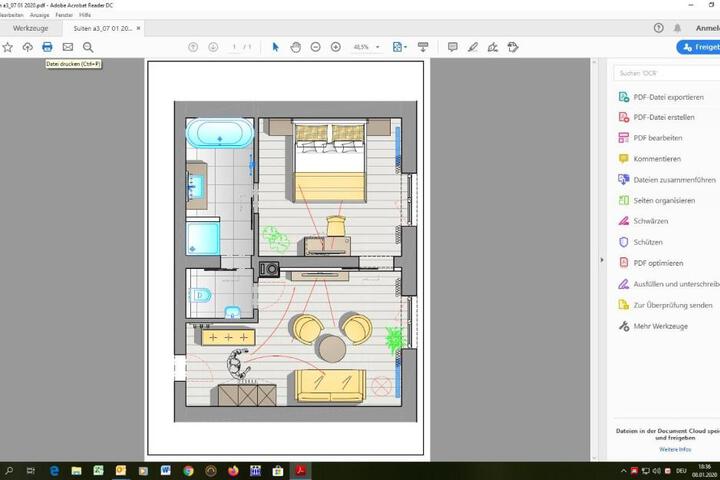Open the Anzeige menu
This screenshot has height=480, width=720.
pos(39,15)
